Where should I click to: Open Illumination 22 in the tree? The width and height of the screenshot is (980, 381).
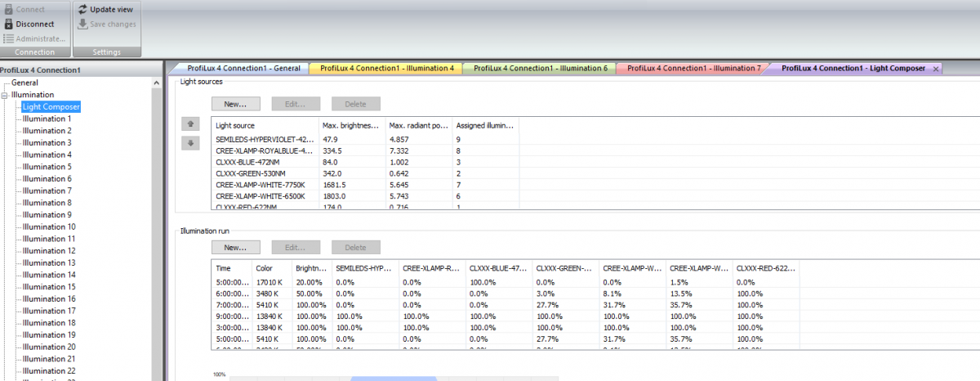click(x=49, y=370)
